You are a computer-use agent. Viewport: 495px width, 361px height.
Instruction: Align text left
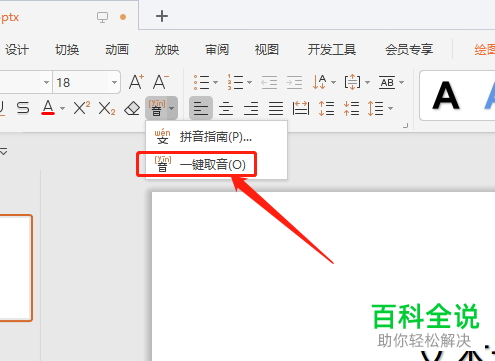click(201, 108)
